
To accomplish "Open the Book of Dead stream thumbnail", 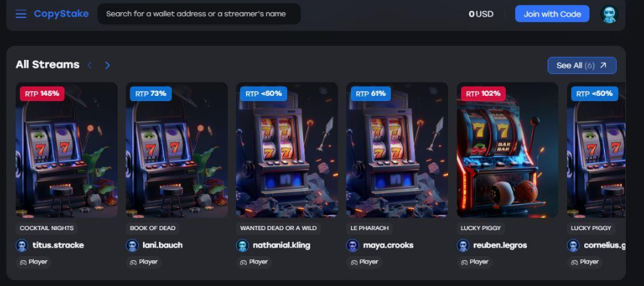I will click(177, 150).
